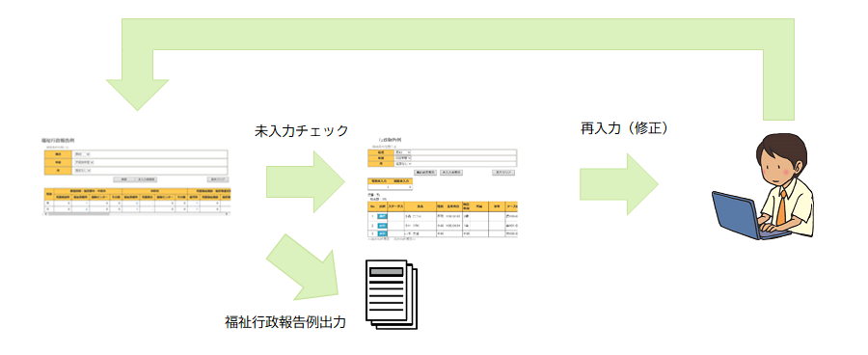This screenshot has height=355, width=868.
Task: Open the second dropdown in left form
Action: (x=85, y=162)
